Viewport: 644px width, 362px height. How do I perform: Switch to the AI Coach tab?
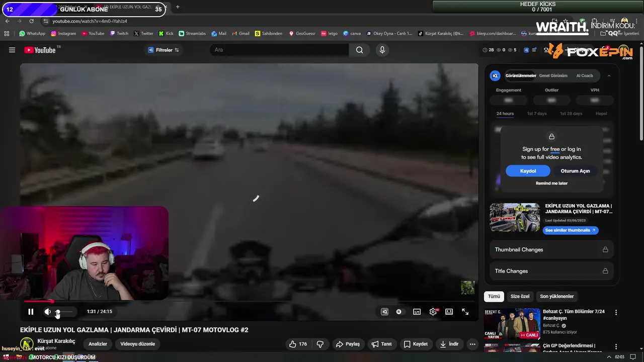585,75
